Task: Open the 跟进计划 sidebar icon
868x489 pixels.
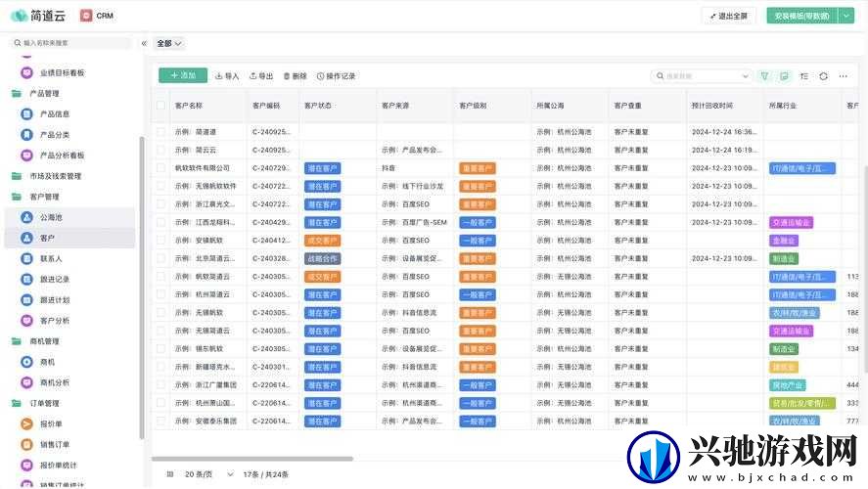Action: 26,300
